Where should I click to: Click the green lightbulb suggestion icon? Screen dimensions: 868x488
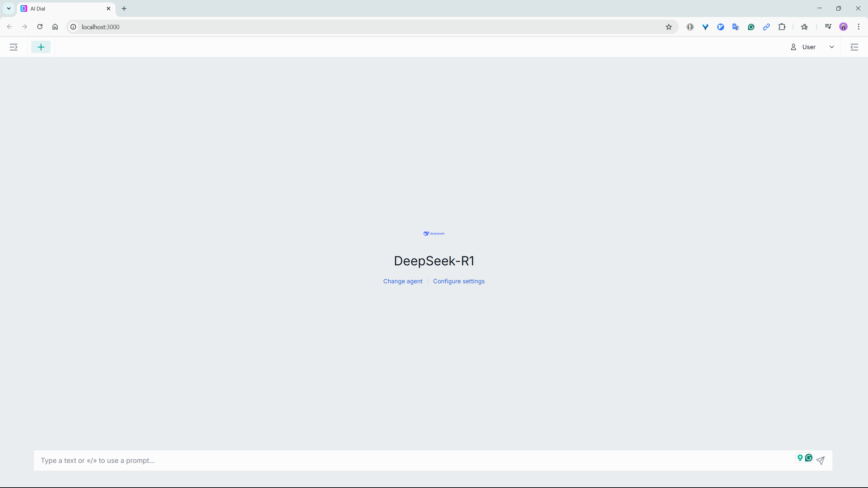point(800,458)
